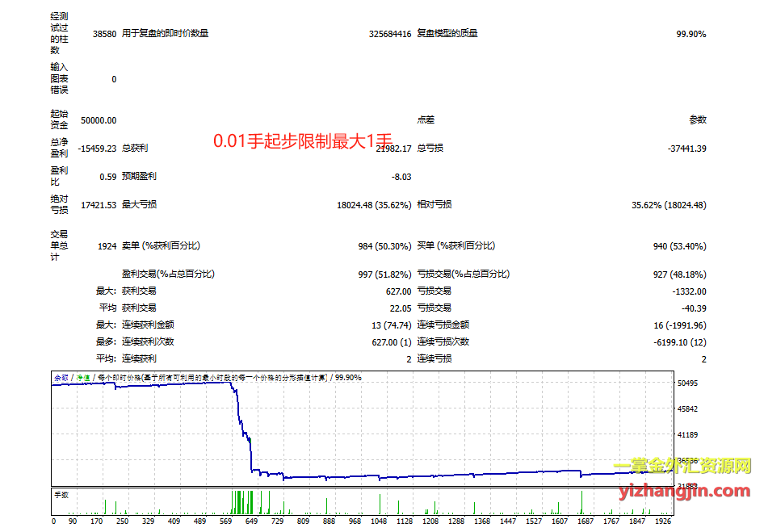Viewport: 764px width, 532px height.
Task: Open the yizhangjin.com watermark link
Action: pos(685,490)
